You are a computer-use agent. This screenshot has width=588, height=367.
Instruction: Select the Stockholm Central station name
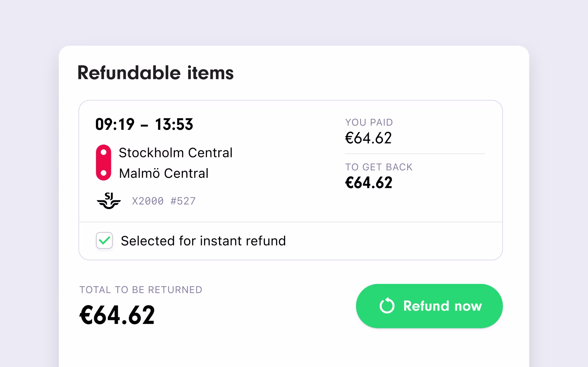[x=175, y=153]
